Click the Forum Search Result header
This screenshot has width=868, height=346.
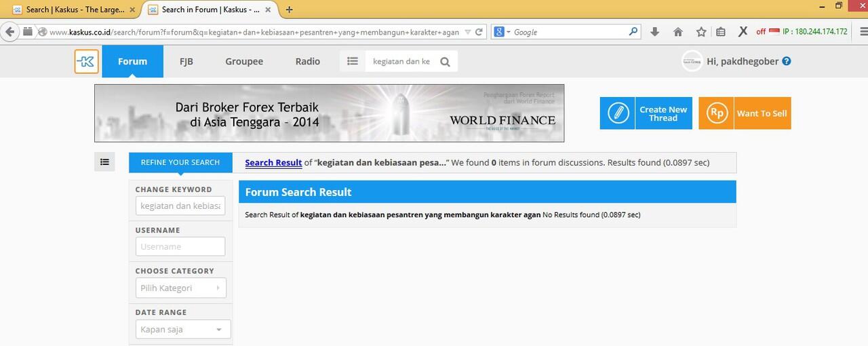point(487,192)
